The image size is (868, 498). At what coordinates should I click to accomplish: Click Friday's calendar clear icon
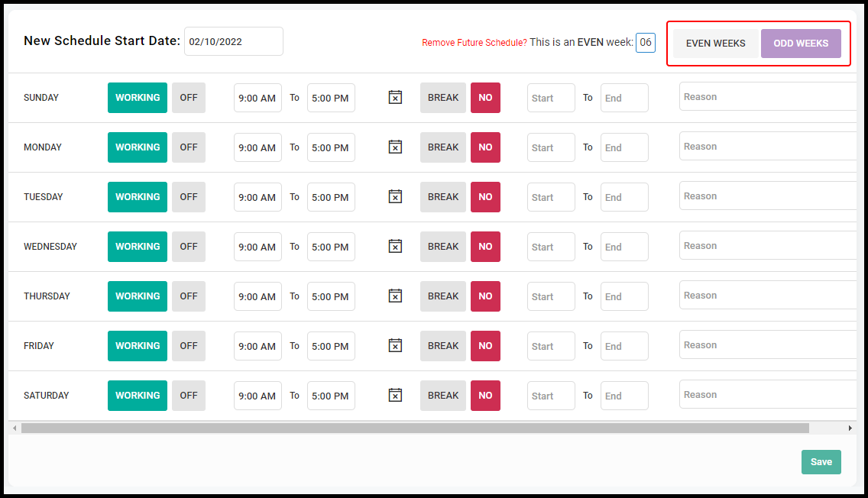click(395, 346)
